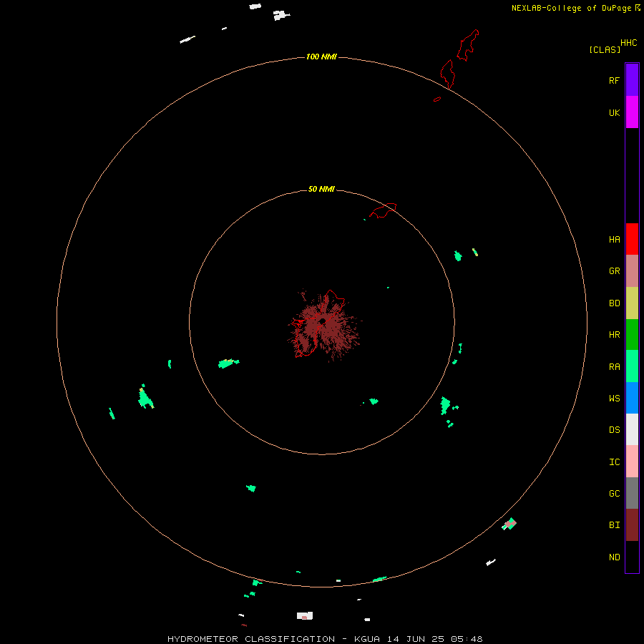This screenshot has height=644, width=644.
Task: Click the IC pink legend swatch
Action: pyautogui.click(x=632, y=462)
